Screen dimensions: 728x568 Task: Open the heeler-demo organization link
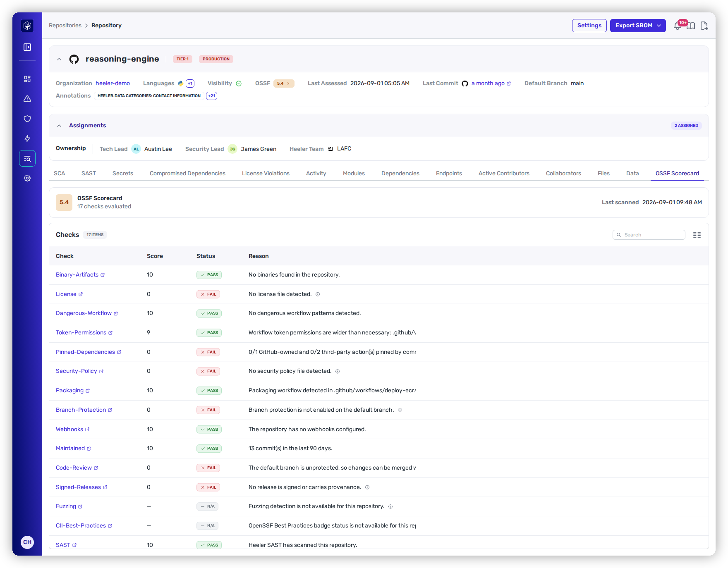click(113, 84)
